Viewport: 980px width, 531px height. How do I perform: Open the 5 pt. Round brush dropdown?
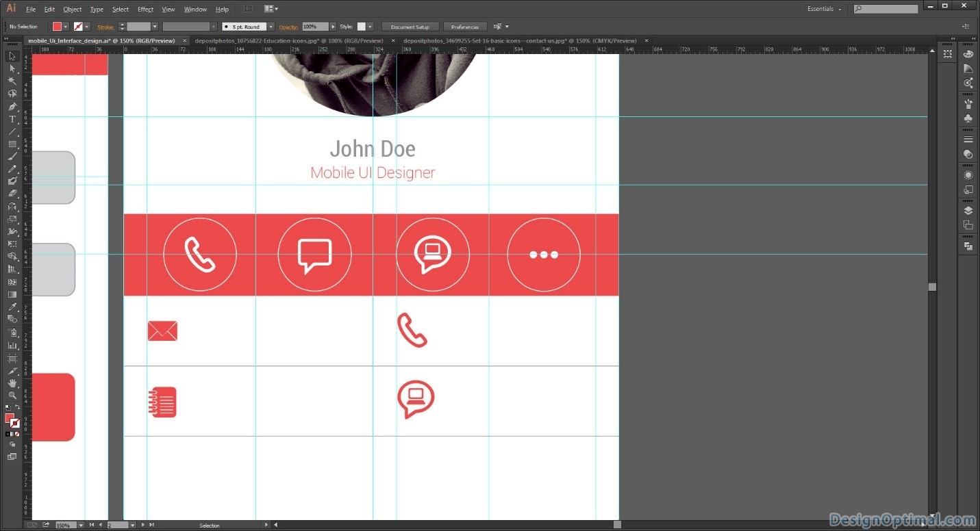pyautogui.click(x=271, y=27)
